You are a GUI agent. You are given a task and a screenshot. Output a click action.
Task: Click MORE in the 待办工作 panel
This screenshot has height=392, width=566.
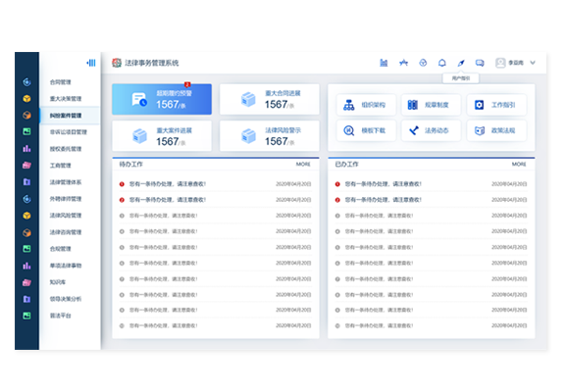(x=303, y=165)
